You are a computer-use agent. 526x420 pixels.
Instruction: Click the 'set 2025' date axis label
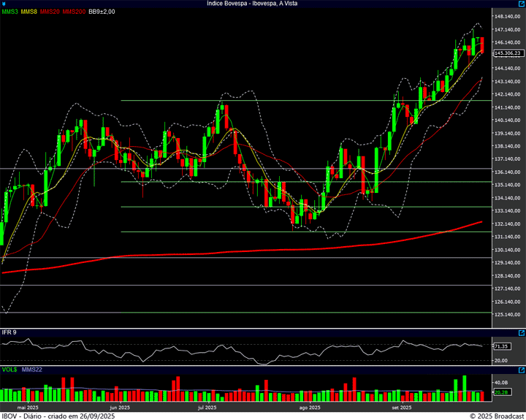[402, 408]
